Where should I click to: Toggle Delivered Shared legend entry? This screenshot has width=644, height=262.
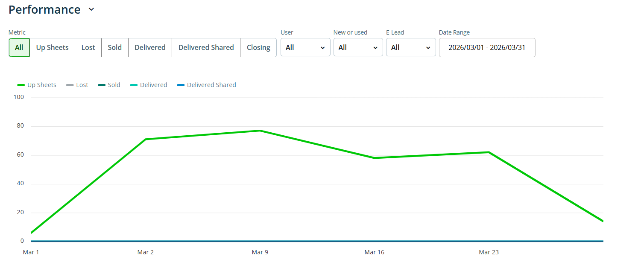pos(211,85)
